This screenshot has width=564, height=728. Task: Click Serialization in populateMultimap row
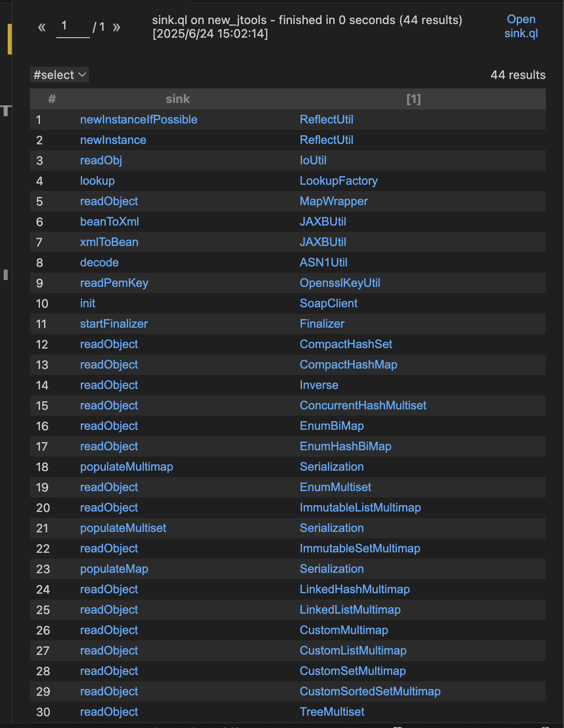[331, 467]
